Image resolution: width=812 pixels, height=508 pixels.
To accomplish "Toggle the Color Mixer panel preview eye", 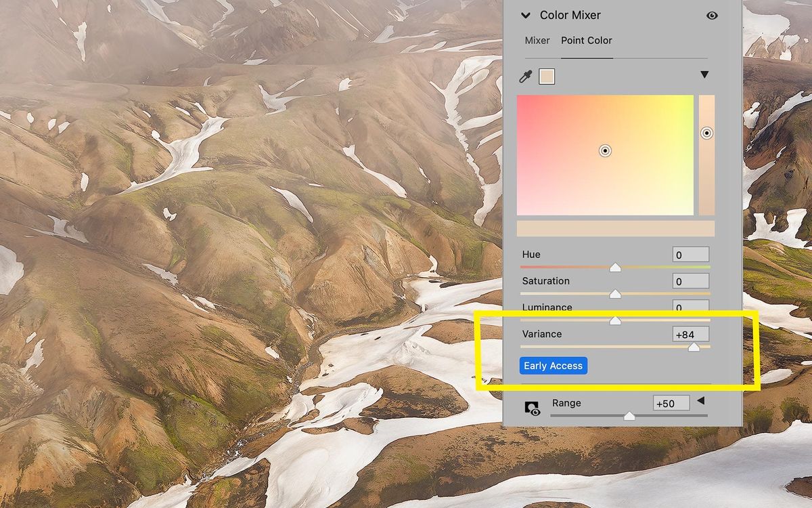I will (711, 15).
